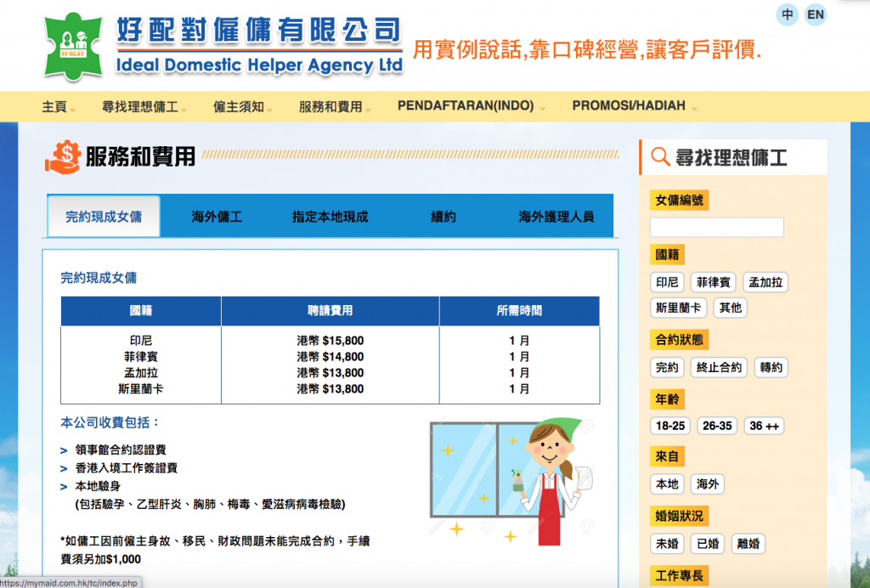Open the 海外傭工 tab

(217, 217)
